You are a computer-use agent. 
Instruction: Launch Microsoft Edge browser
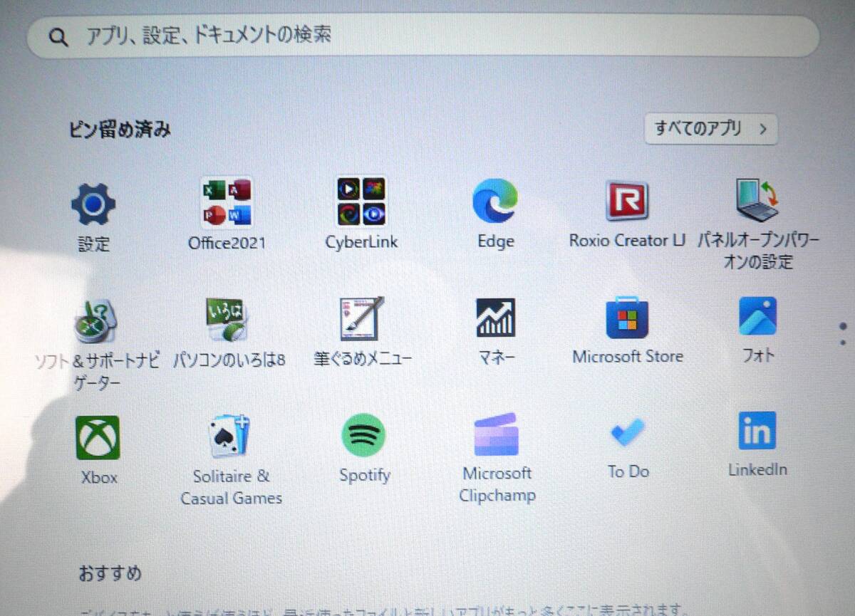tap(495, 201)
